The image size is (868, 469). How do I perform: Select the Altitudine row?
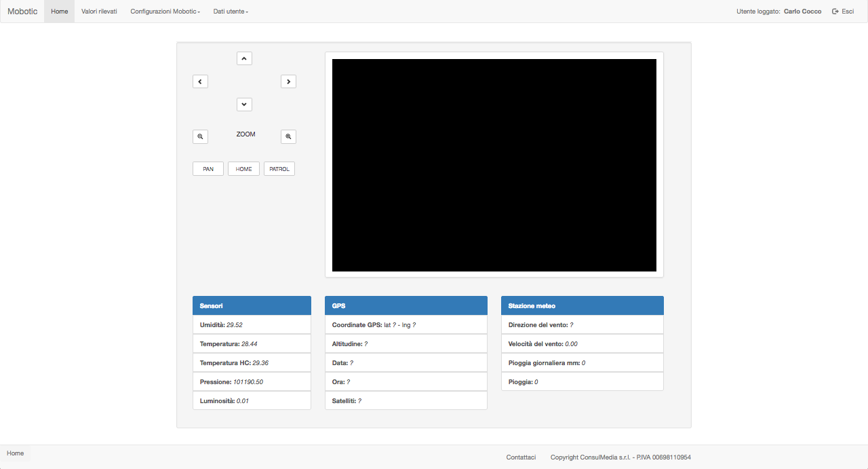(406, 343)
